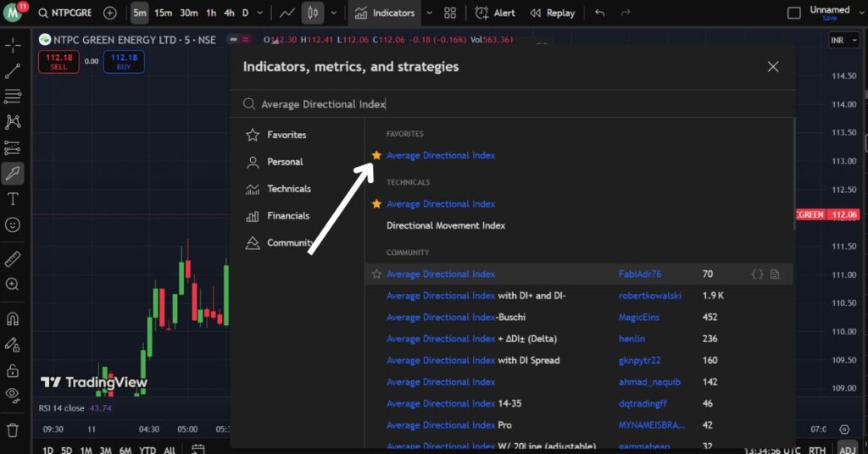Switch to 15m timeframe
Image resolution: width=868 pixels, height=454 pixels.
click(x=163, y=13)
